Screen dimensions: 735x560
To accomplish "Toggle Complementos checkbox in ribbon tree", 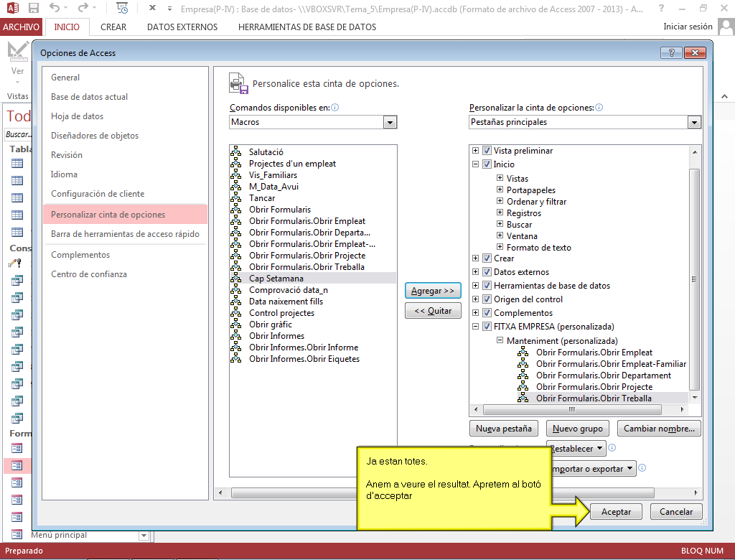I will (x=487, y=312).
